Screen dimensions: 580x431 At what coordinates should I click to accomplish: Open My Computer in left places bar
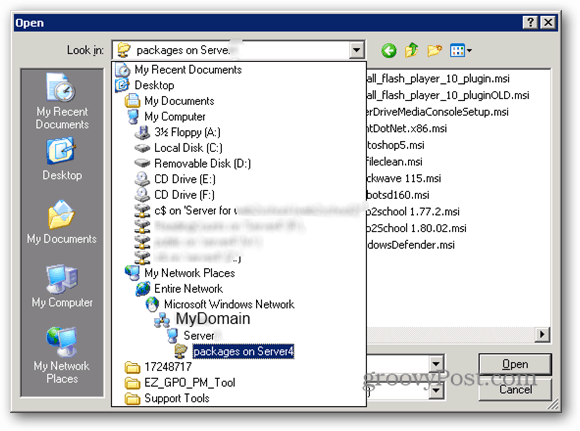[62, 286]
